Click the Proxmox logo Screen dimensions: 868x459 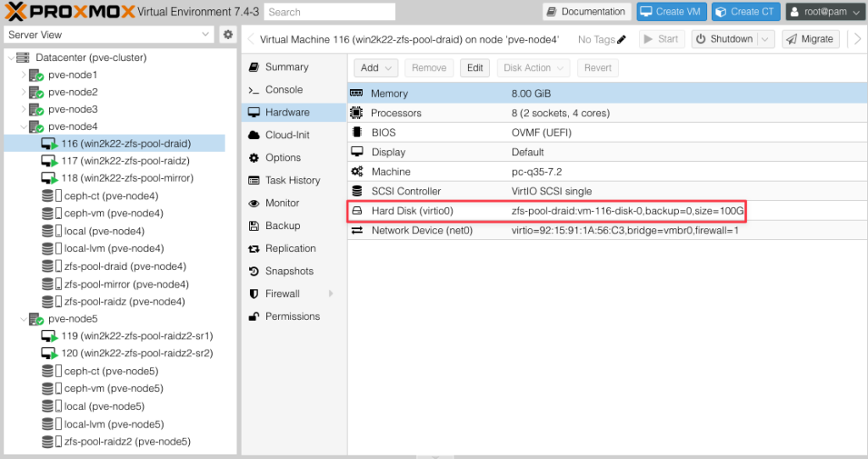coord(70,12)
